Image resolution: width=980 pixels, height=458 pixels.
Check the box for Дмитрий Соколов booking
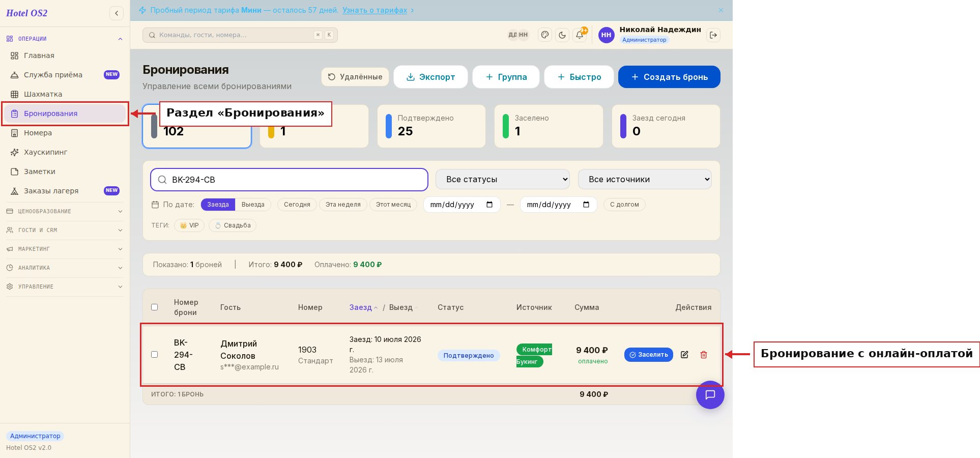coord(155,354)
